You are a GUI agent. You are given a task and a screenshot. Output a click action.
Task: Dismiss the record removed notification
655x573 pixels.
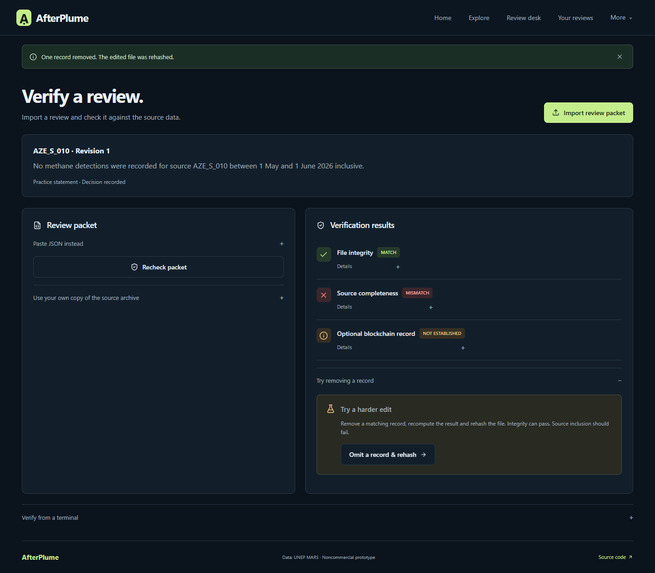click(x=619, y=57)
